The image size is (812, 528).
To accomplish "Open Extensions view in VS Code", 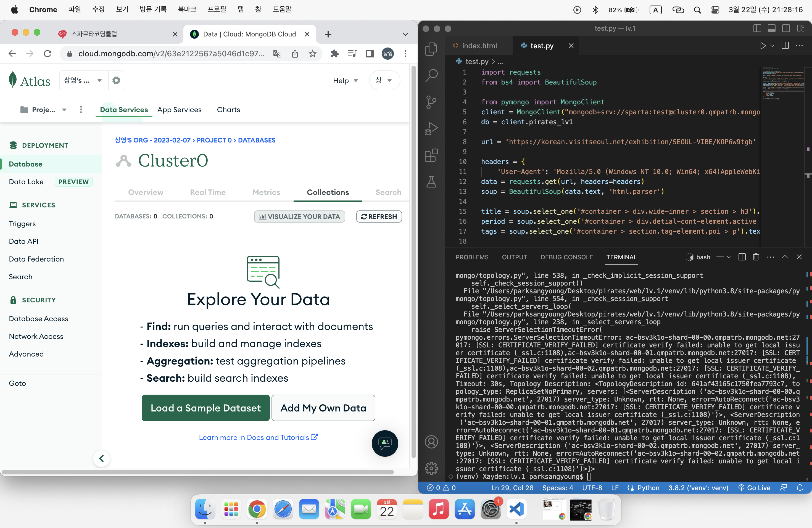I will (431, 155).
